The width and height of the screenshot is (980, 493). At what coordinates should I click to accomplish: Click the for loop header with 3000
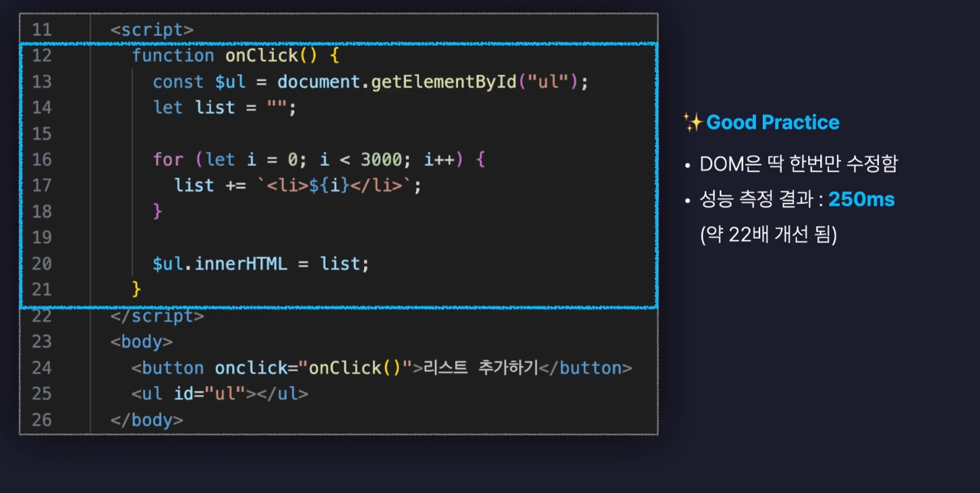coord(319,160)
